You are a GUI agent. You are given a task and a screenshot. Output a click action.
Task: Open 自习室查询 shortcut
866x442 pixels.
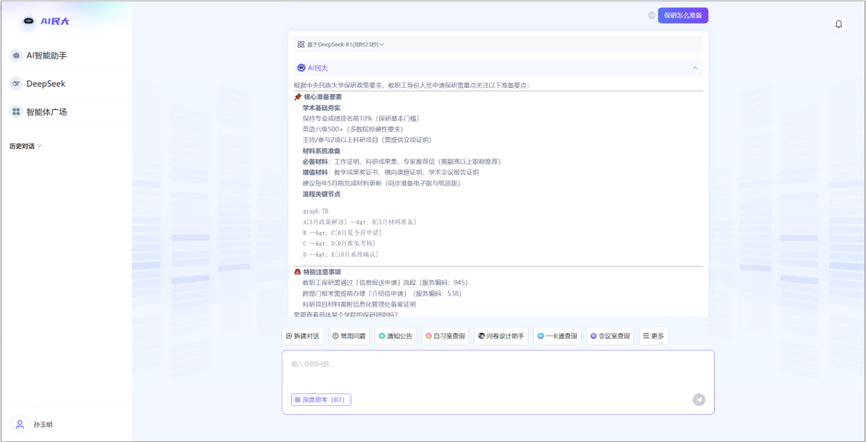[445, 336]
